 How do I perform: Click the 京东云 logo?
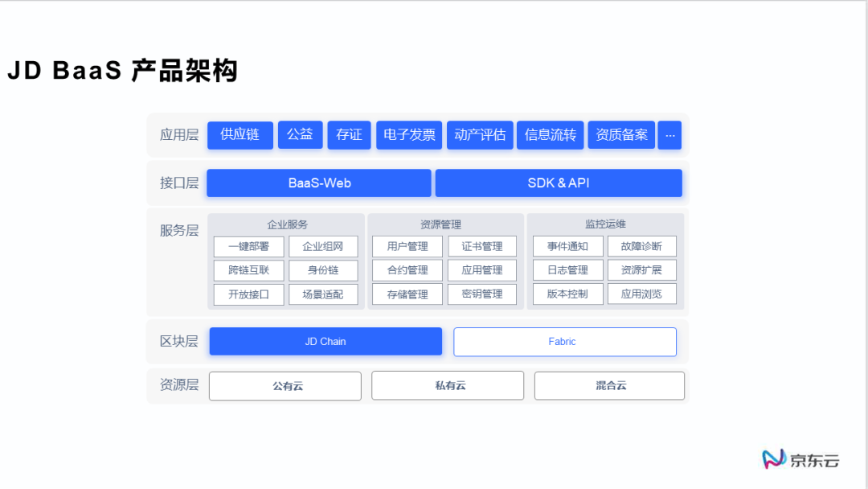pyautogui.click(x=800, y=460)
